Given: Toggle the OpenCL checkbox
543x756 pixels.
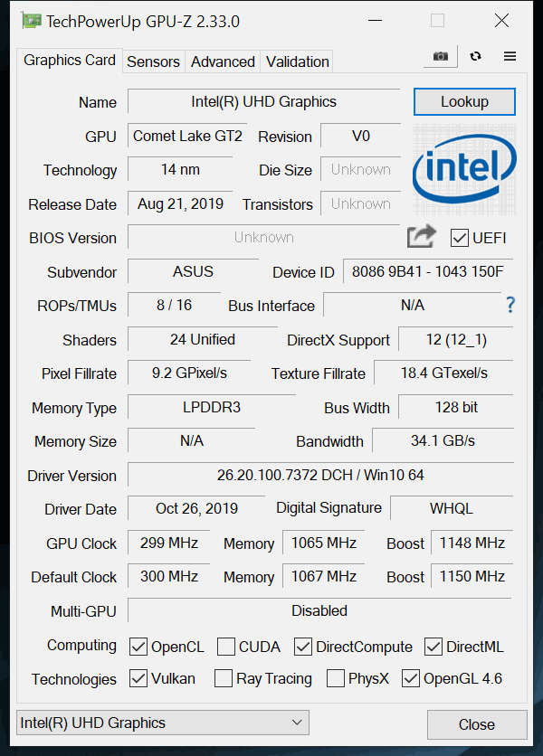Looking at the screenshot, I should tap(138, 647).
